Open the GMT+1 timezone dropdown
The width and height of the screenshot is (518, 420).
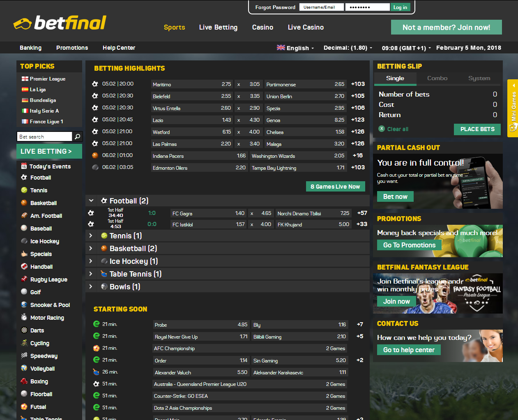[406, 48]
